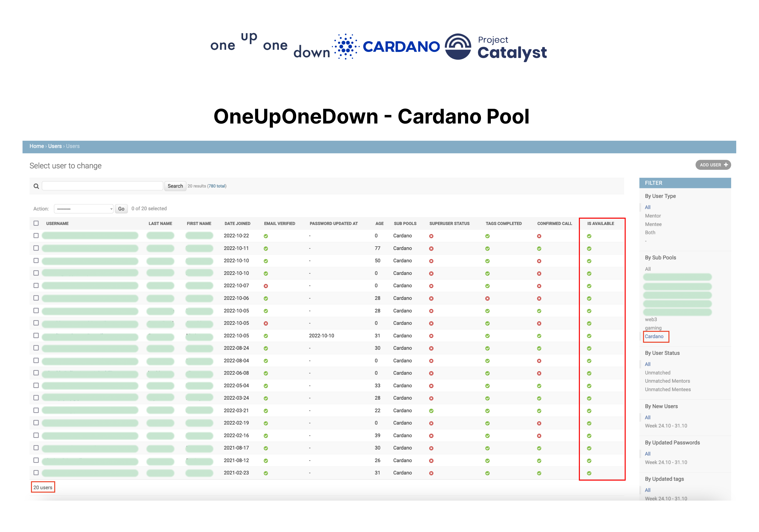Click green superuser icon in 2022-03-21 row
This screenshot has width=759, height=532.
(x=431, y=411)
